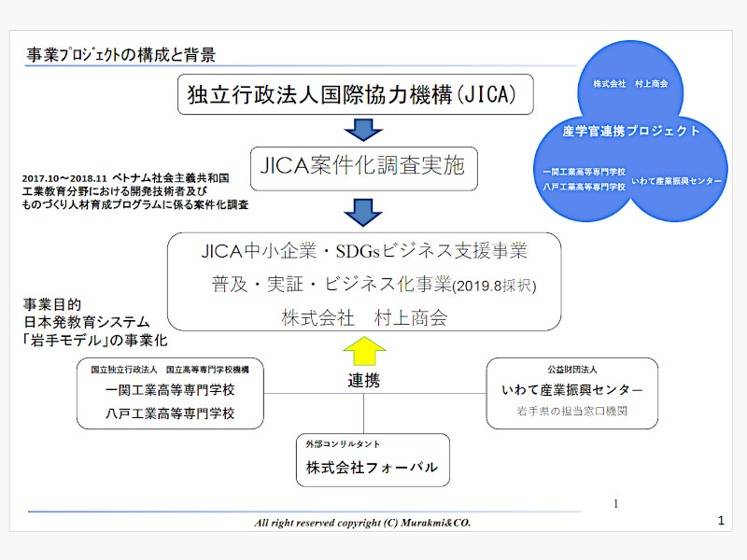Image resolution: width=747 pixels, height=560 pixels.
Task: Click 国立独立行政法人 国立高等専門学校機構 caption
Action: [170, 370]
